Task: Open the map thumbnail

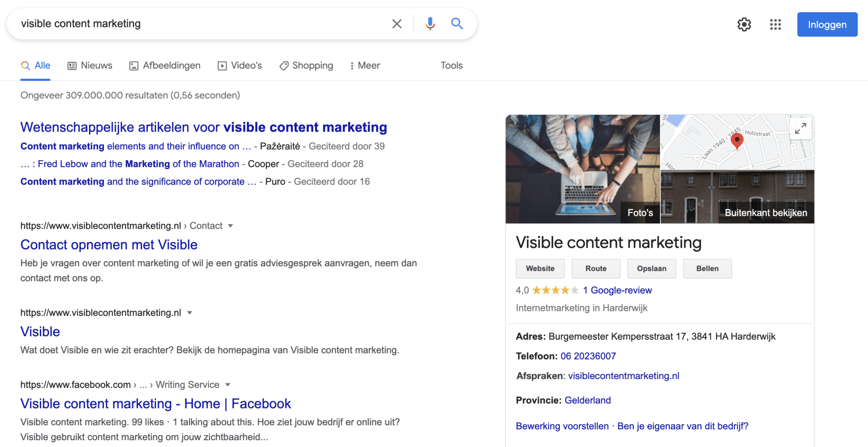Action: [737, 142]
